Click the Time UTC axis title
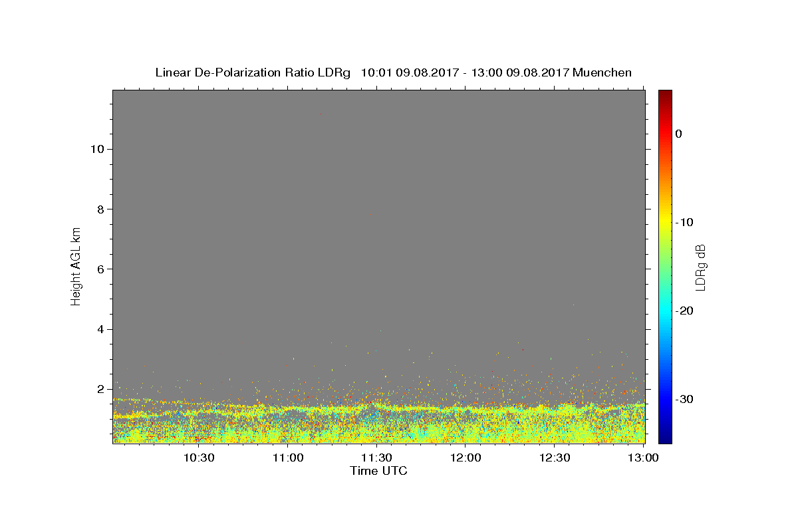798x532 pixels. click(378, 471)
